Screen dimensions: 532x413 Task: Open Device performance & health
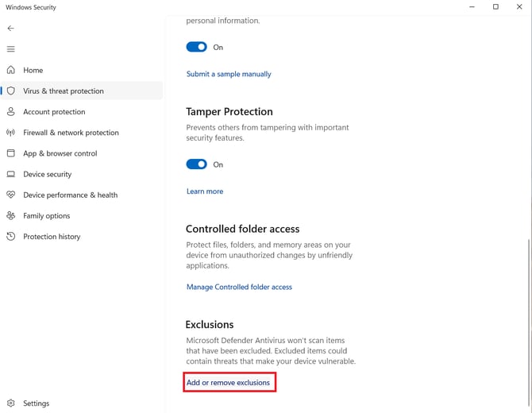(82, 195)
